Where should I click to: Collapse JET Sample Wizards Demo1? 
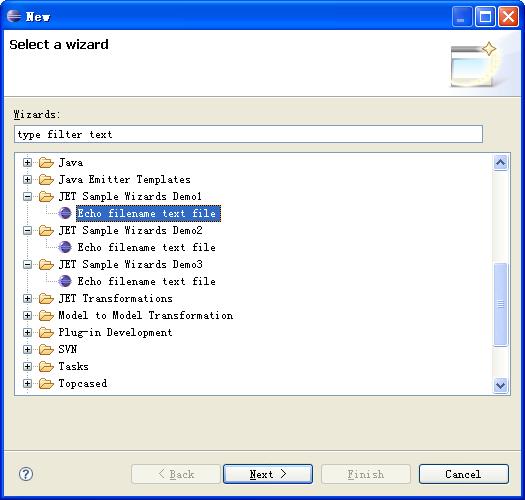pyautogui.click(x=27, y=197)
